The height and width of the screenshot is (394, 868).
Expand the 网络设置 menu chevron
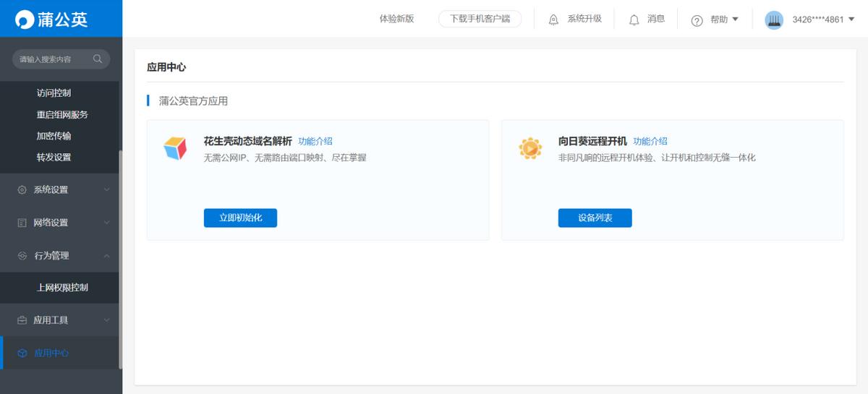(107, 223)
